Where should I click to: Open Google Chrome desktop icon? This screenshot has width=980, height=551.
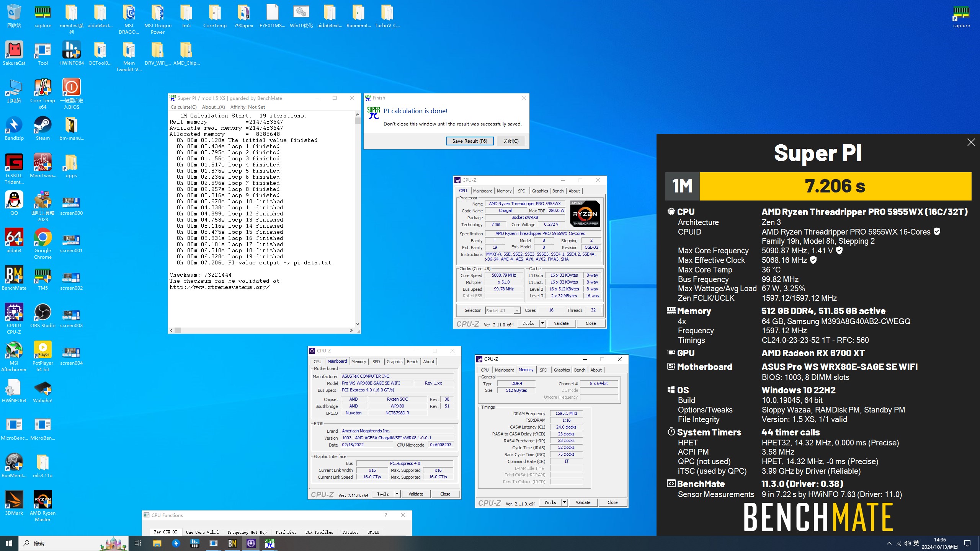(42, 244)
